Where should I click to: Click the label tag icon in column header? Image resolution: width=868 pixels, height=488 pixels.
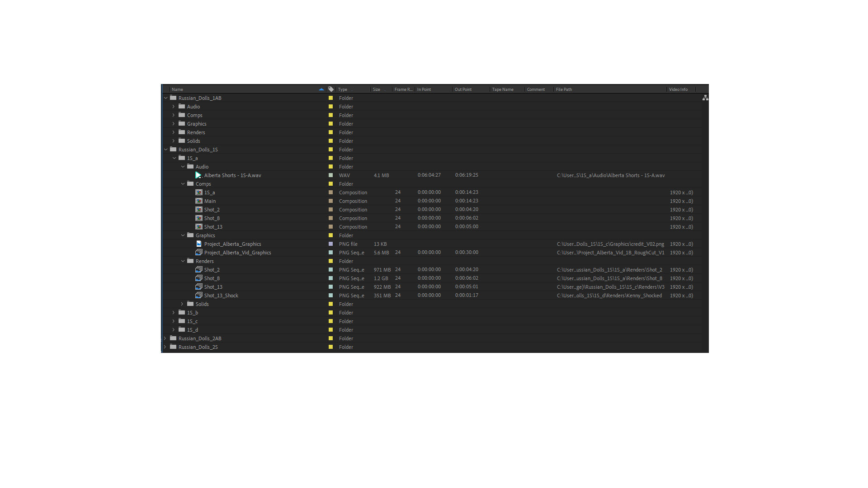coord(331,89)
